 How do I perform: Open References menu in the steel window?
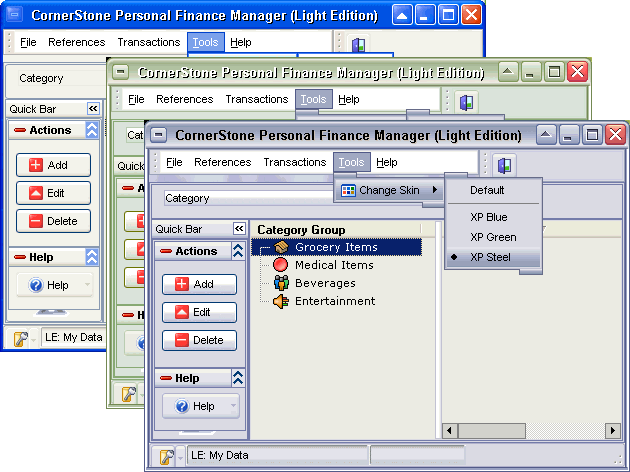(x=223, y=162)
